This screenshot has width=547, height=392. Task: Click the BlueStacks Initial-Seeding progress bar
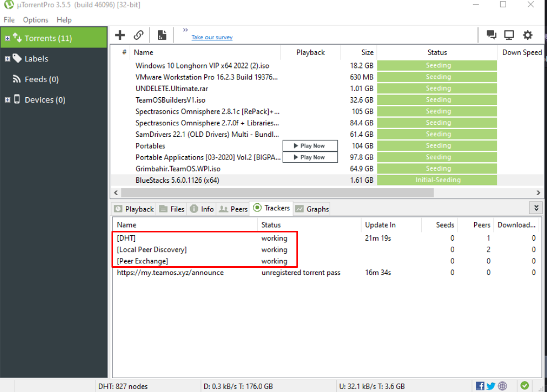click(437, 180)
